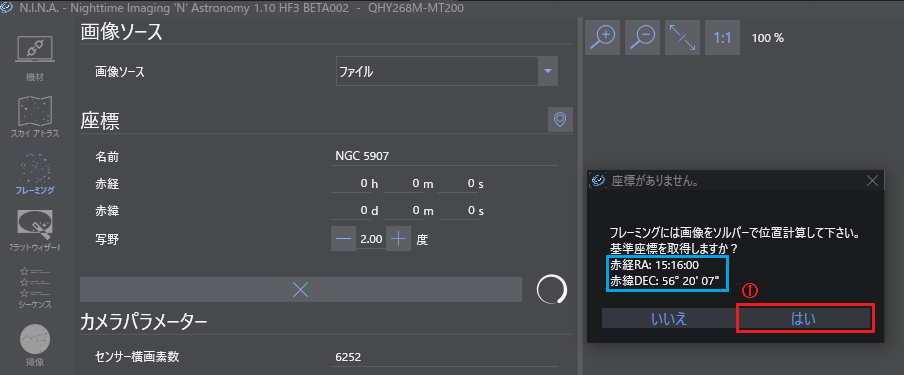
Task: Click the 赤経 hours input field
Action: click(354, 183)
